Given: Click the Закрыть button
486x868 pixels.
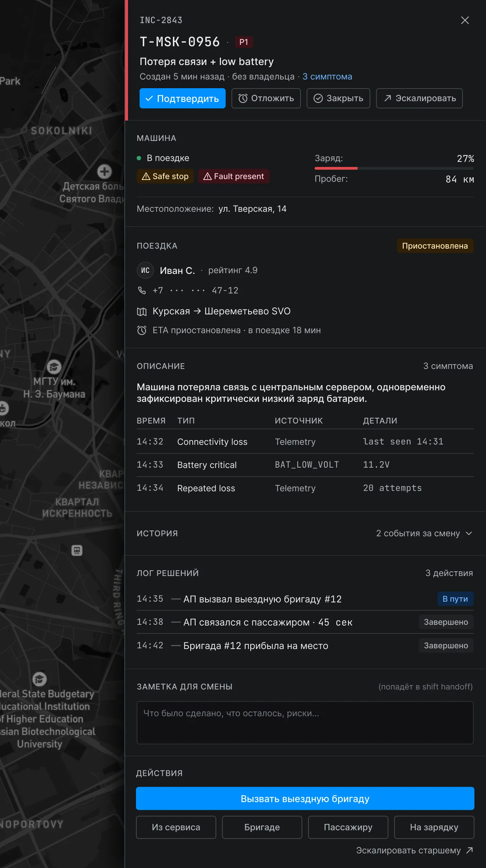Looking at the screenshot, I should (338, 98).
